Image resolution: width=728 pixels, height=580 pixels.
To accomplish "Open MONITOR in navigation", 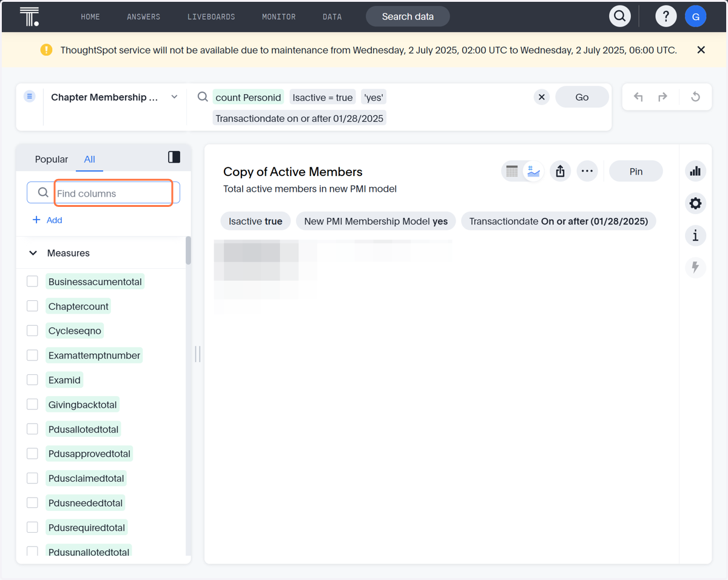I will click(x=279, y=16).
